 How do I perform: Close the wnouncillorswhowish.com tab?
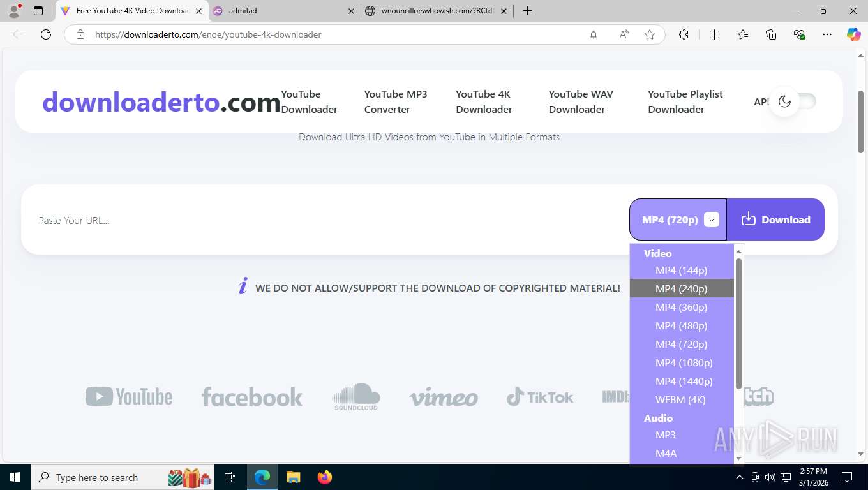504,11
